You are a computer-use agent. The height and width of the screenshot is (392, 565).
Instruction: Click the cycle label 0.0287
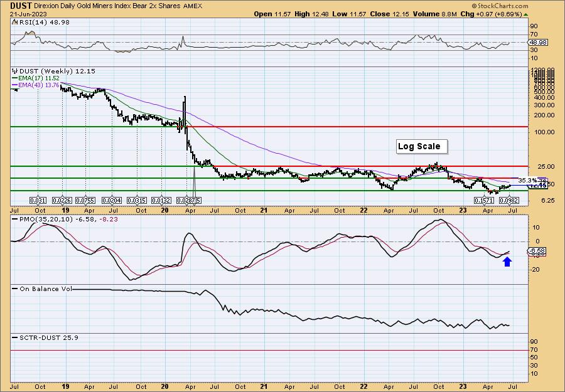tap(187, 200)
